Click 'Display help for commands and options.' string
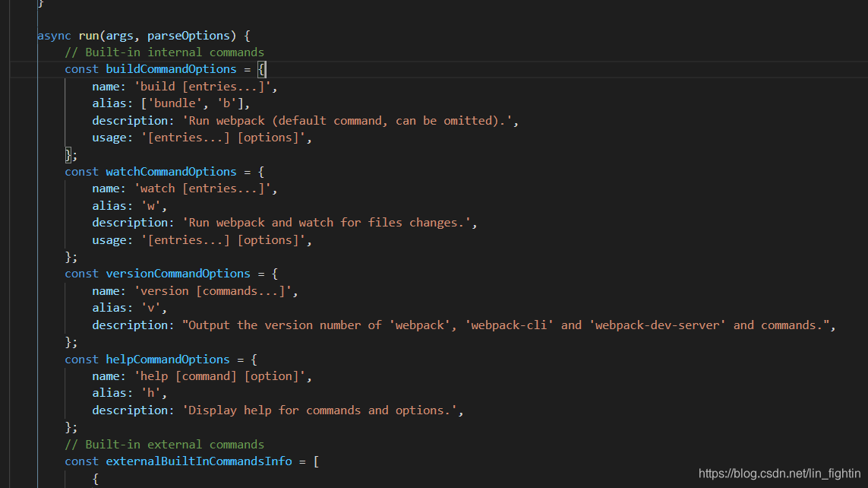 [320, 410]
